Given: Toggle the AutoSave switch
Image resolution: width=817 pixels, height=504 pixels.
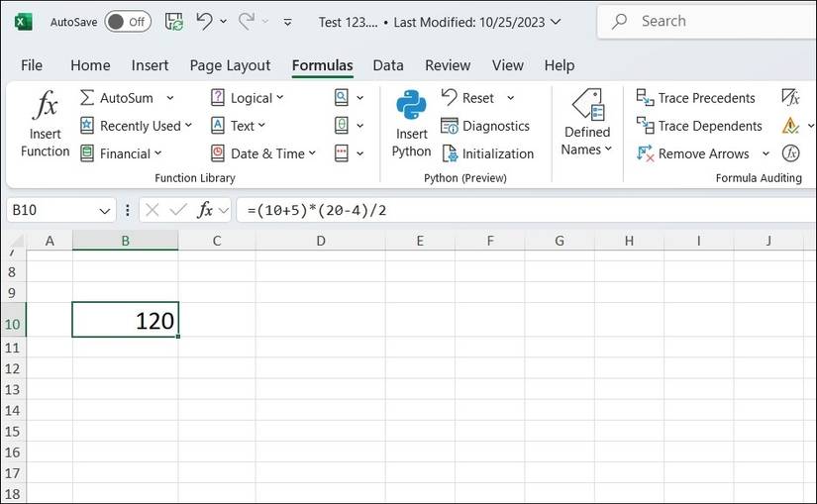Looking at the screenshot, I should pos(128,22).
